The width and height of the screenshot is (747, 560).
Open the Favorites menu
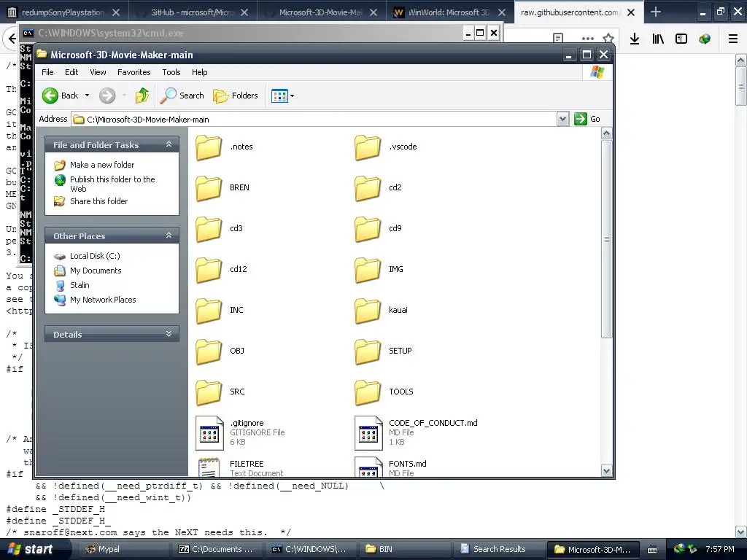pos(134,72)
